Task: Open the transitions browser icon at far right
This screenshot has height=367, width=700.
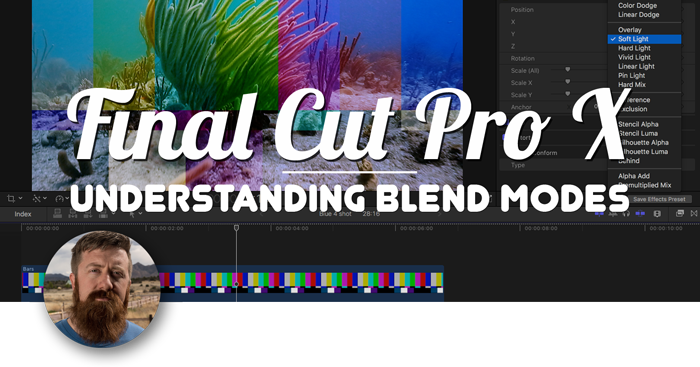Action: pyautogui.click(x=694, y=214)
